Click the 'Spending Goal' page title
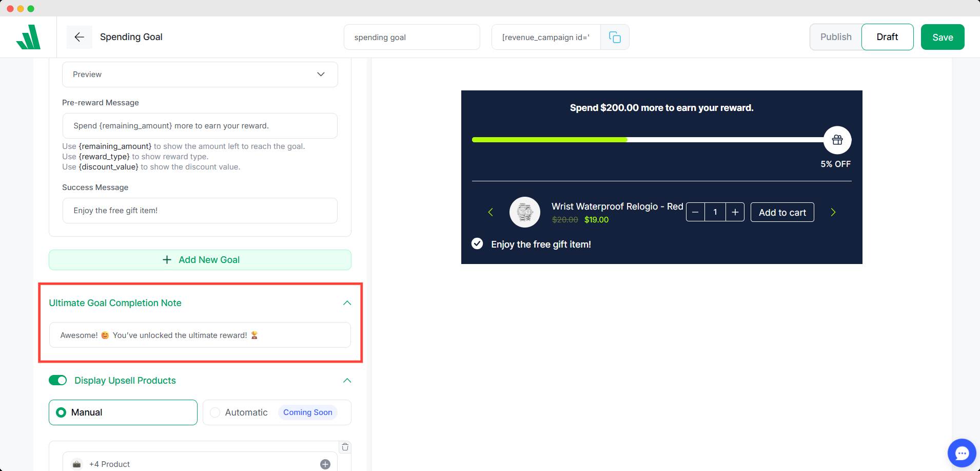This screenshot has width=980, height=471. (131, 37)
